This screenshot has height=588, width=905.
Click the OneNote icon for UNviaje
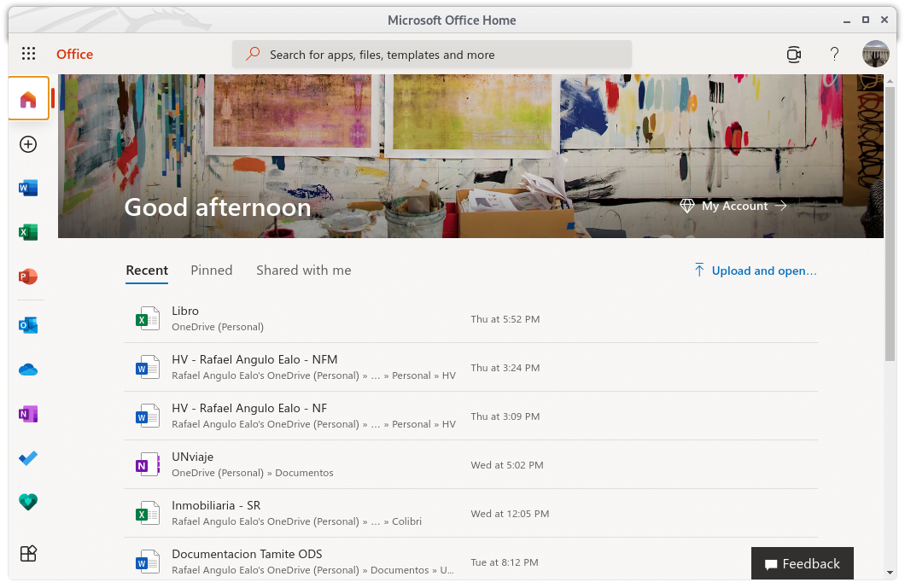point(147,464)
